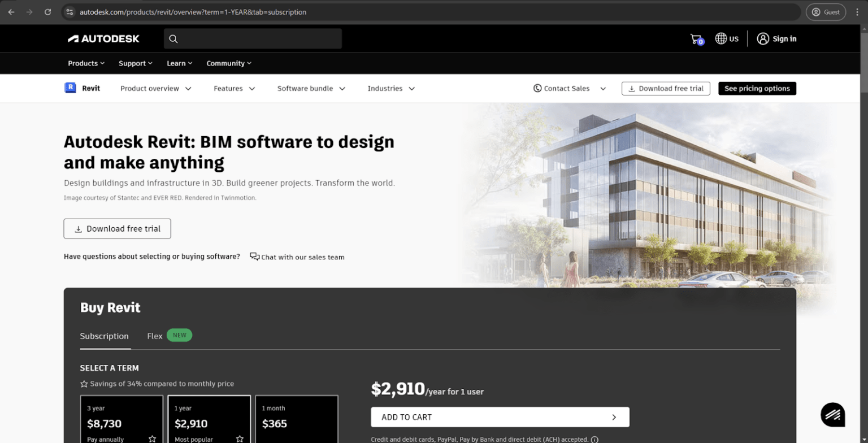Screen dimensions: 868x443
Task: Expand the Learn menu
Action: tap(180, 63)
